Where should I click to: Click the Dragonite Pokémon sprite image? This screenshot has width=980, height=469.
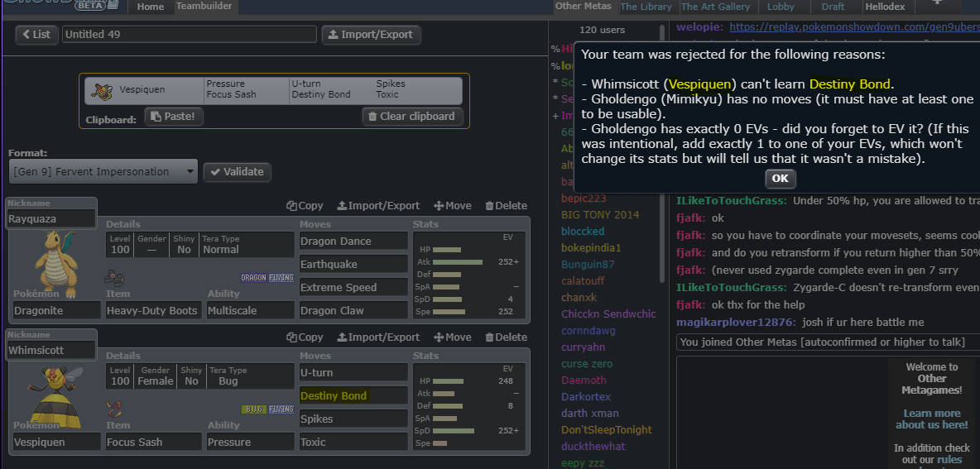pos(56,262)
